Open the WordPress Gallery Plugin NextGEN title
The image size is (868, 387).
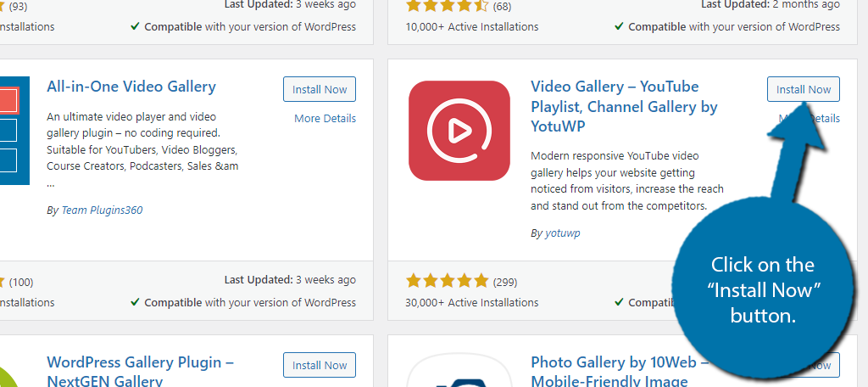140,372
